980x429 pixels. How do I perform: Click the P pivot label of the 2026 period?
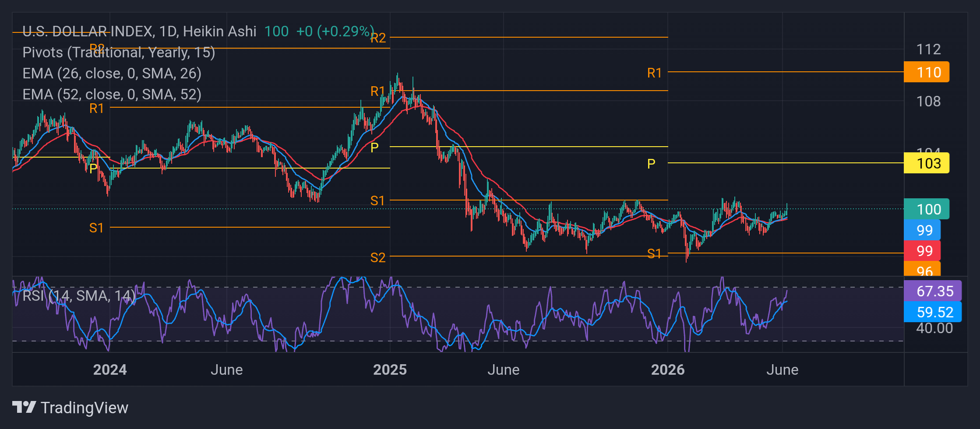pyautogui.click(x=652, y=164)
